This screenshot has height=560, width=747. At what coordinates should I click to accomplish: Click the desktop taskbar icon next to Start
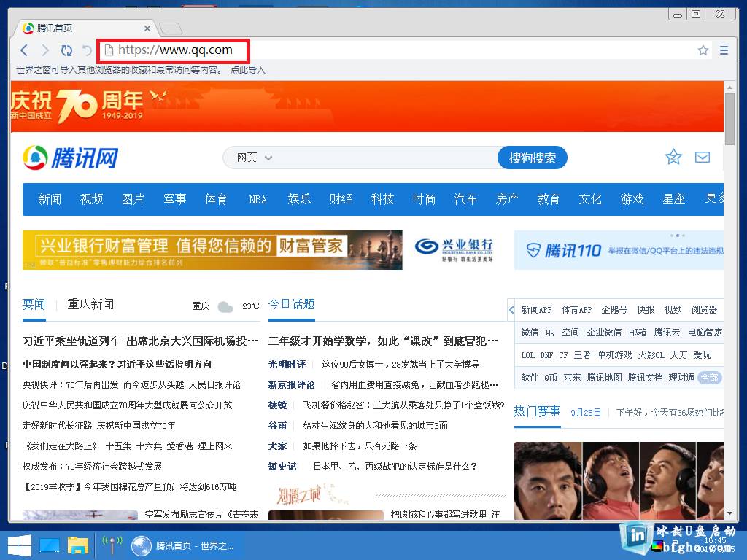pyautogui.click(x=50, y=545)
